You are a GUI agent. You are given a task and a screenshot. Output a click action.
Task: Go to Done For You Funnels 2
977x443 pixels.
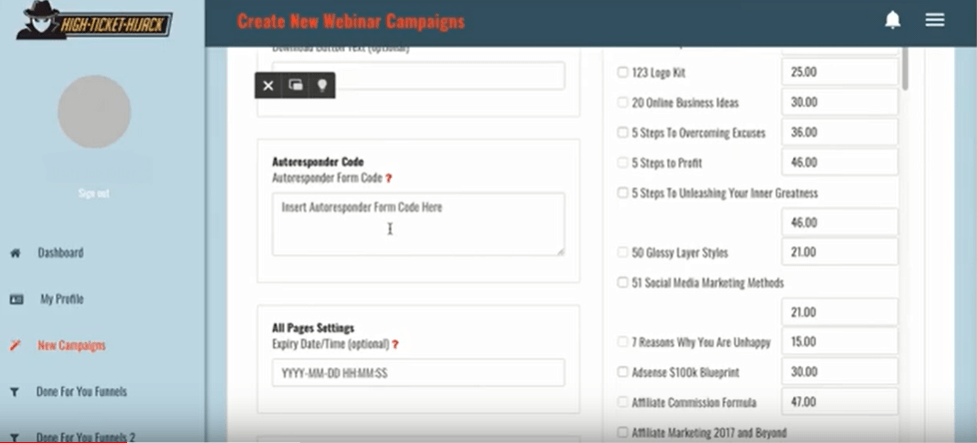[85, 437]
